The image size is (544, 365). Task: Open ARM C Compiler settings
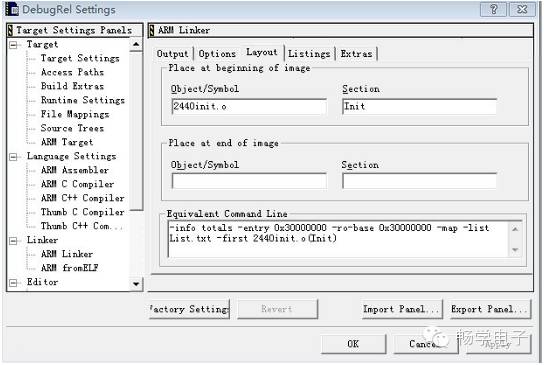pos(77,184)
